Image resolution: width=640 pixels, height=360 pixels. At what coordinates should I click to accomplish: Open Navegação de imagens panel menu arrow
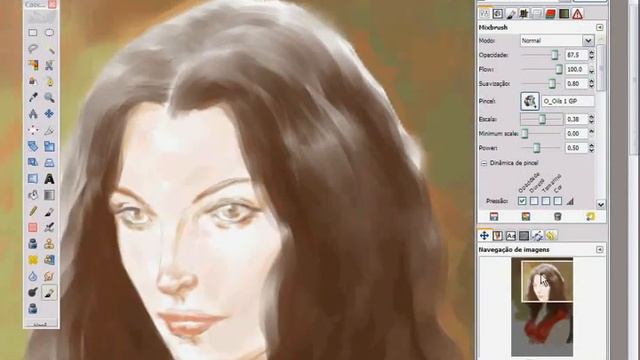600,249
